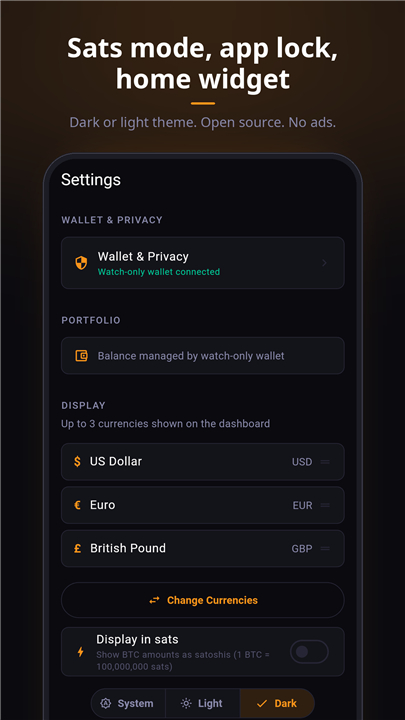Click the pound symbol icon
This screenshot has width=405, height=720.
point(78,548)
